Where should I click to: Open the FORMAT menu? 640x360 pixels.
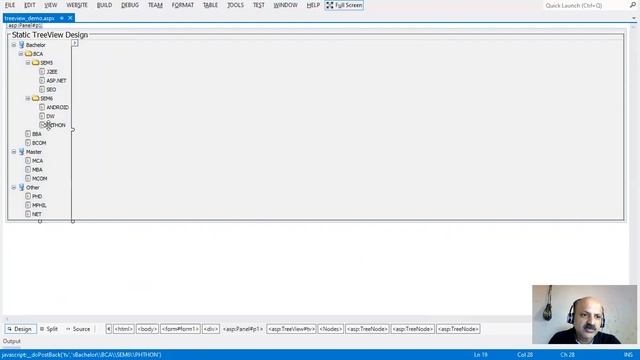[x=182, y=5]
